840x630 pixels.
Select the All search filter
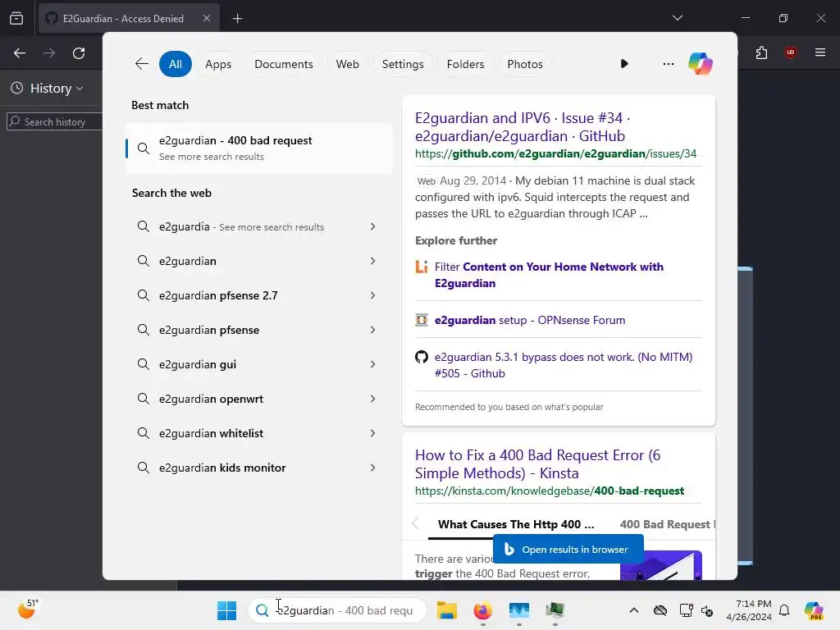[x=176, y=64]
